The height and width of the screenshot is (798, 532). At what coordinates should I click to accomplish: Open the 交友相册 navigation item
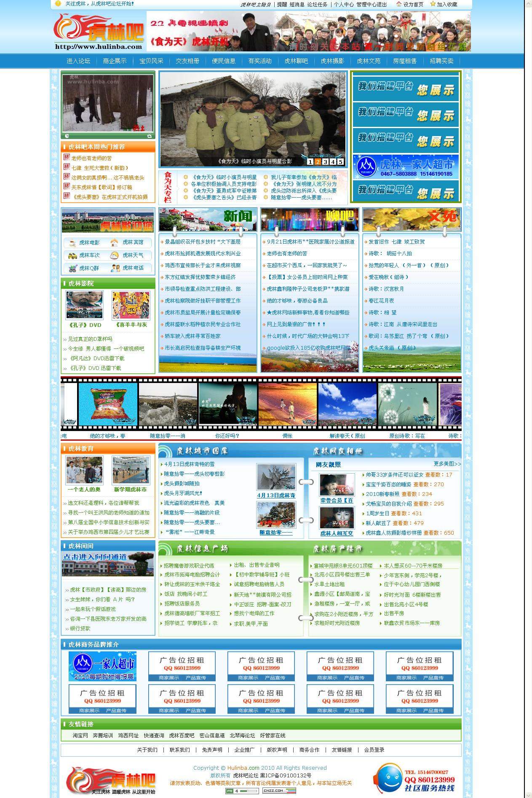click(x=187, y=61)
